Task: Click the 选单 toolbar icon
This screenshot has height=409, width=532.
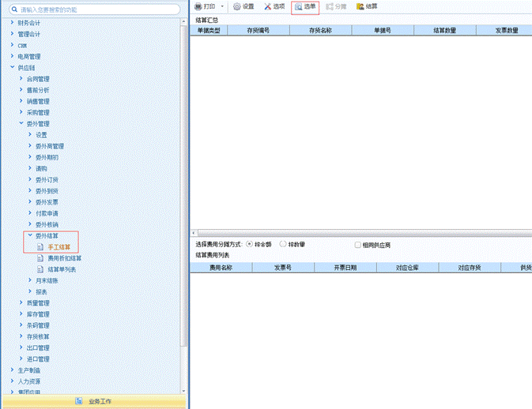Action: point(299,6)
